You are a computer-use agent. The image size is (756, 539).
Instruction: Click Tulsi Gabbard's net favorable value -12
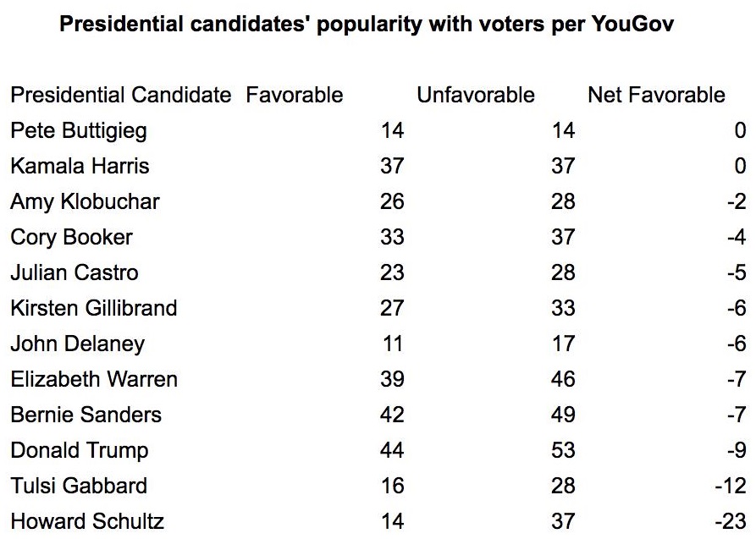tap(733, 486)
